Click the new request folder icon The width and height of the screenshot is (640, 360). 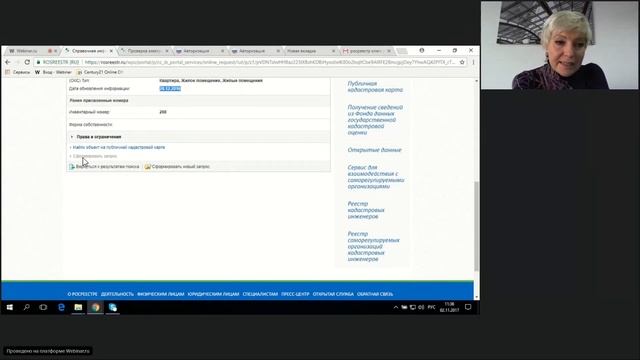pos(148,167)
